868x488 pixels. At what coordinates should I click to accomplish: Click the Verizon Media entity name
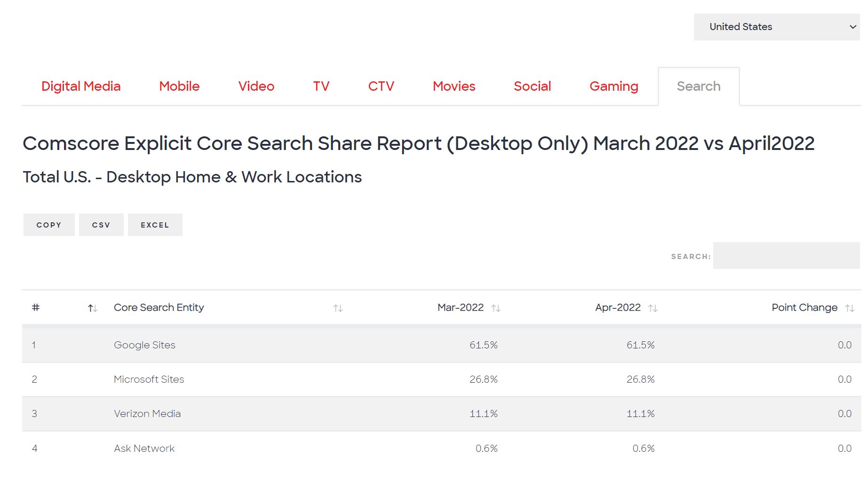(x=147, y=414)
